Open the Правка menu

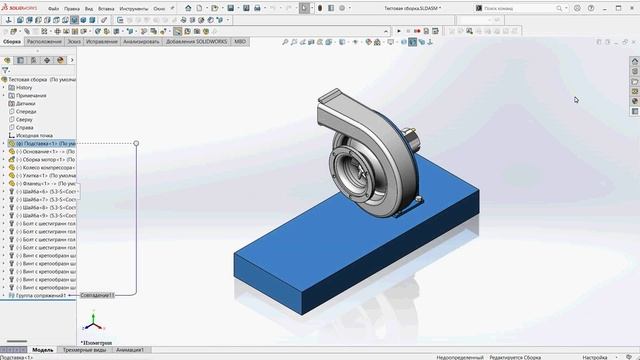72,8
